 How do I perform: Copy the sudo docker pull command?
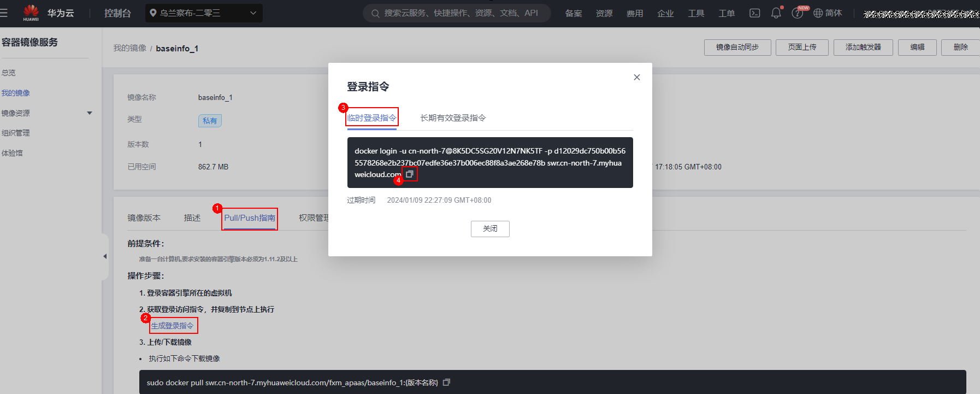446,383
